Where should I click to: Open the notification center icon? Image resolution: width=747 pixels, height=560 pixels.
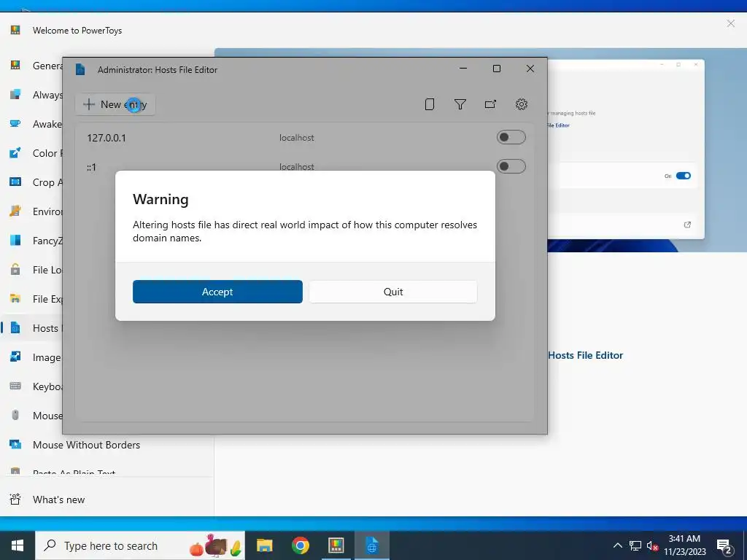pyautogui.click(x=724, y=545)
